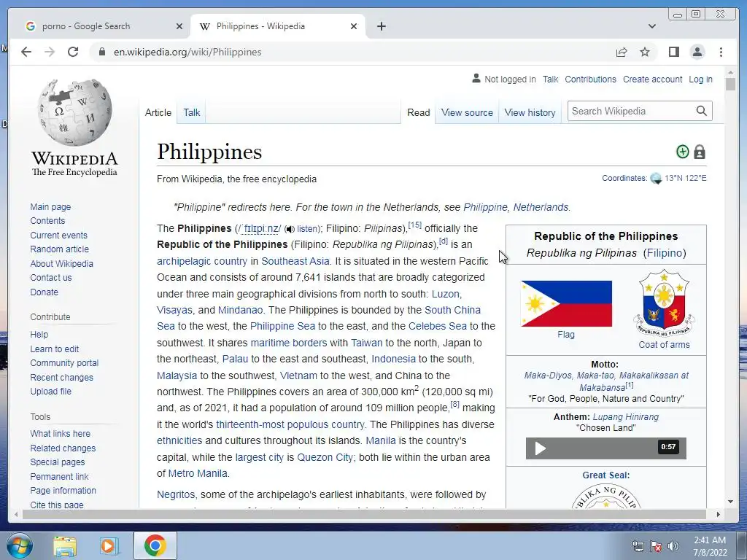Open the Philippine Sea link

pyautogui.click(x=282, y=326)
